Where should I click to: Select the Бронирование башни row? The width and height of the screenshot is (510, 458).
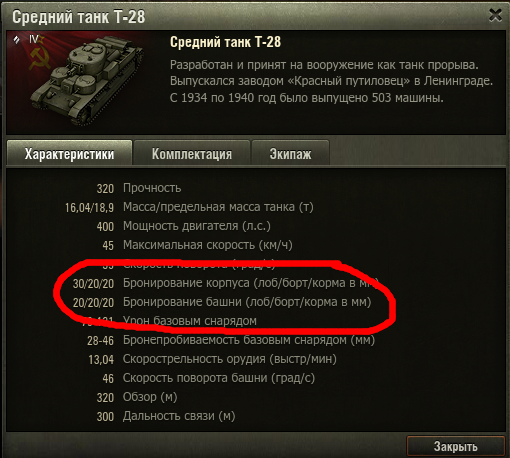222,302
